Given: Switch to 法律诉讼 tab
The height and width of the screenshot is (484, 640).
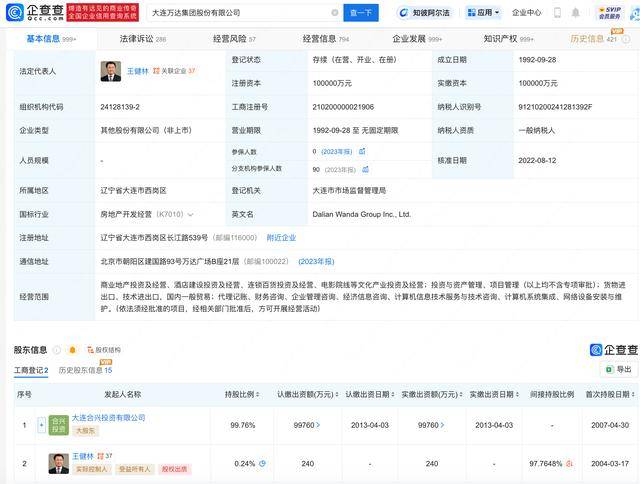Looking at the screenshot, I should (143, 39).
